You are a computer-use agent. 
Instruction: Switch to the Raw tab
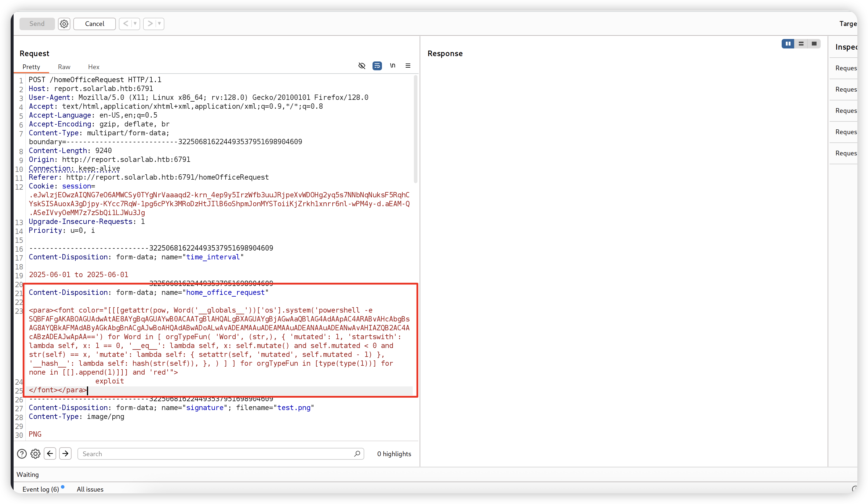point(64,67)
